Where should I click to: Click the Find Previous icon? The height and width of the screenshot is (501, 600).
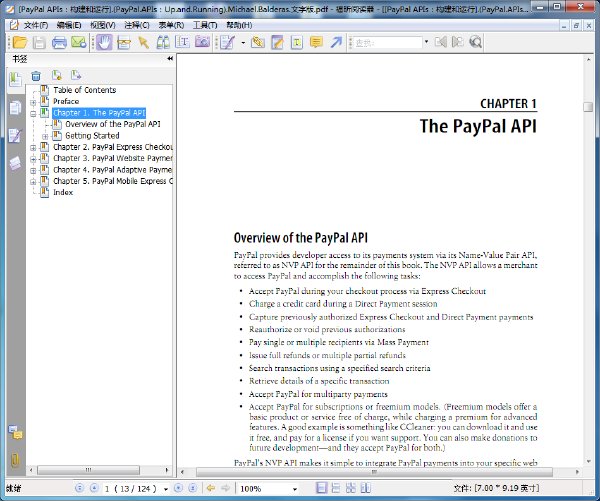441,42
